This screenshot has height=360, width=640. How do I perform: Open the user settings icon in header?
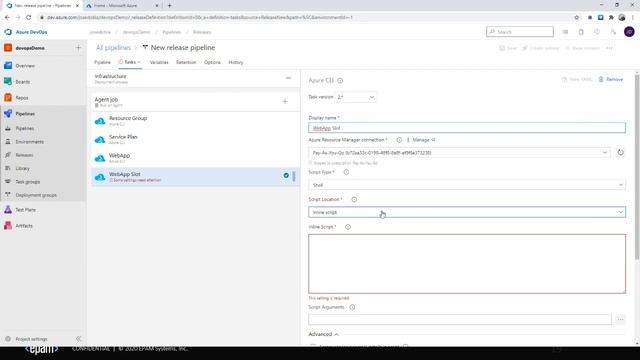(x=613, y=32)
